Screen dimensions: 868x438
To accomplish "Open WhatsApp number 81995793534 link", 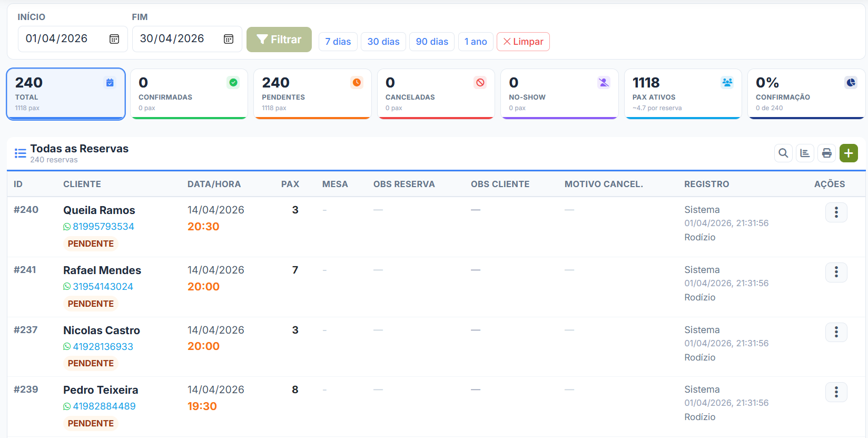I will coord(103,227).
